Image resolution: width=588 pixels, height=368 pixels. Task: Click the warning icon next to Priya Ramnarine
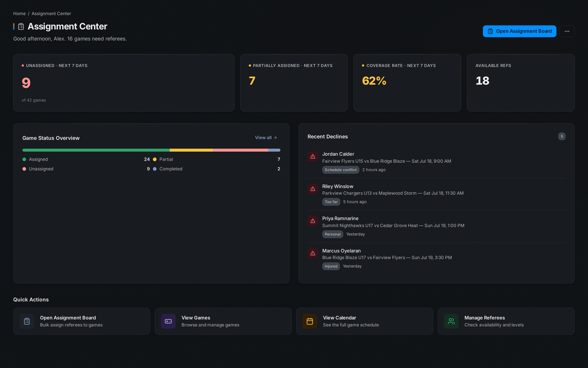tap(313, 221)
